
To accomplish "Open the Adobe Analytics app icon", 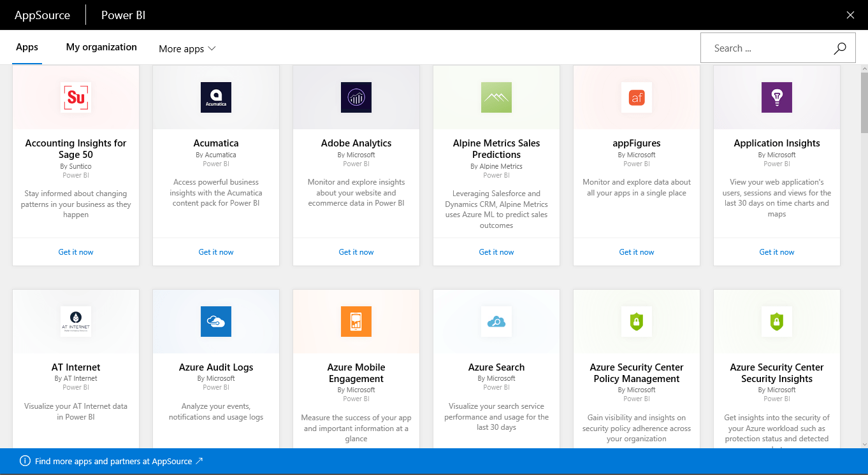I will click(356, 97).
